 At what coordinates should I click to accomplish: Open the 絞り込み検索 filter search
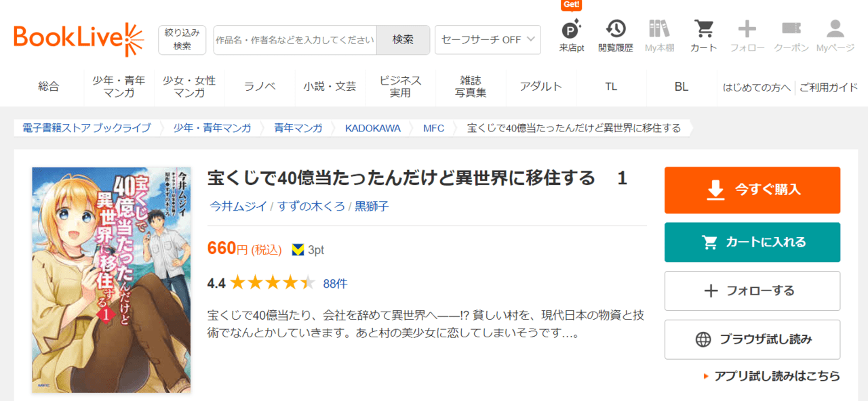coord(182,40)
